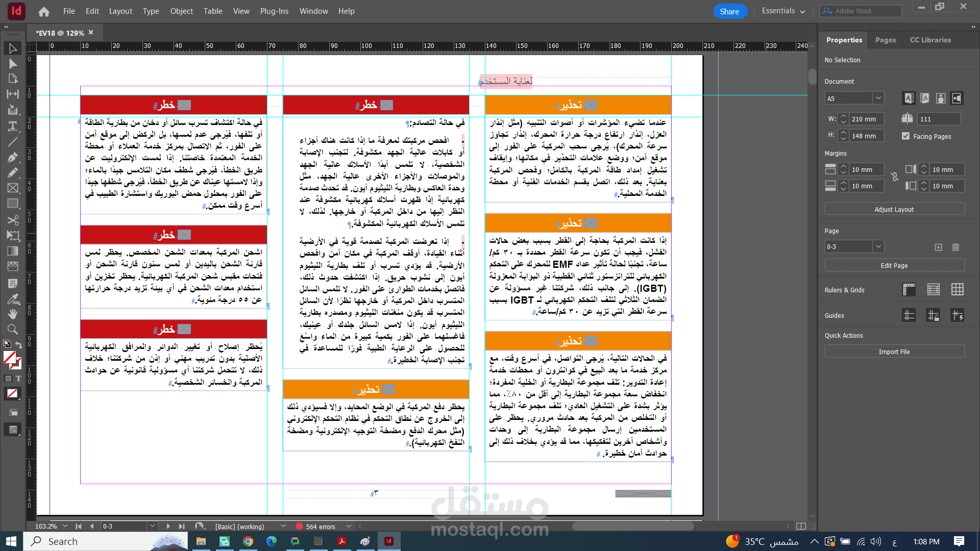The width and height of the screenshot is (980, 551).
Task: Click the Adjust Layout button
Action: coord(894,209)
